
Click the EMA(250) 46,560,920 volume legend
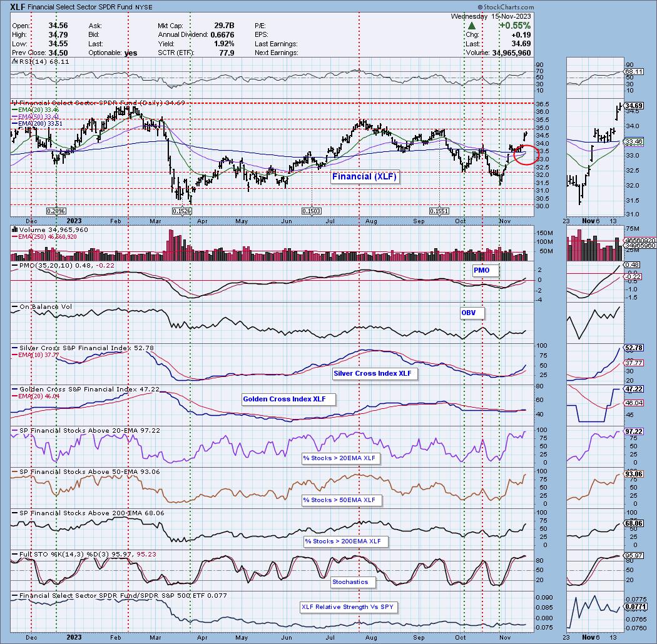pos(44,236)
